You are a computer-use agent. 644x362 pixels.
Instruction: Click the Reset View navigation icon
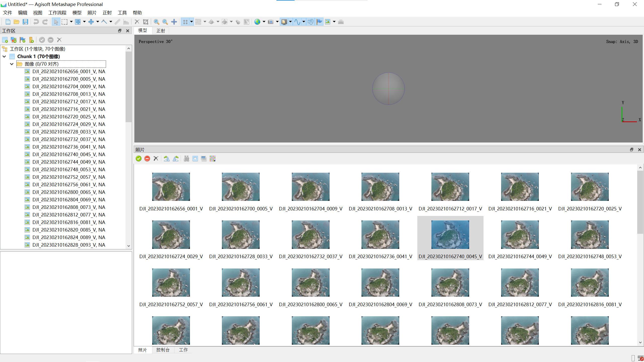pyautogui.click(x=174, y=22)
